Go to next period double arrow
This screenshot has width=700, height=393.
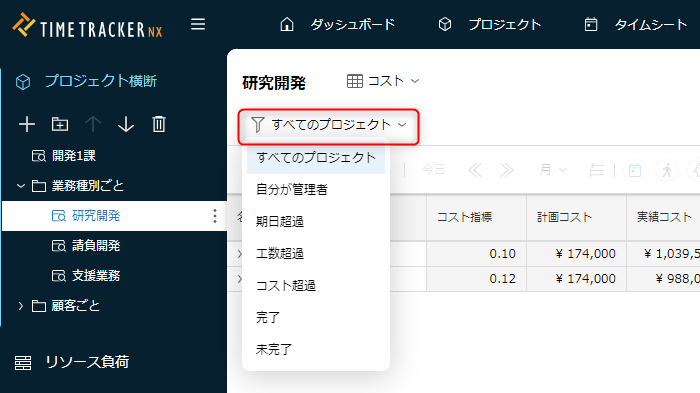507,170
